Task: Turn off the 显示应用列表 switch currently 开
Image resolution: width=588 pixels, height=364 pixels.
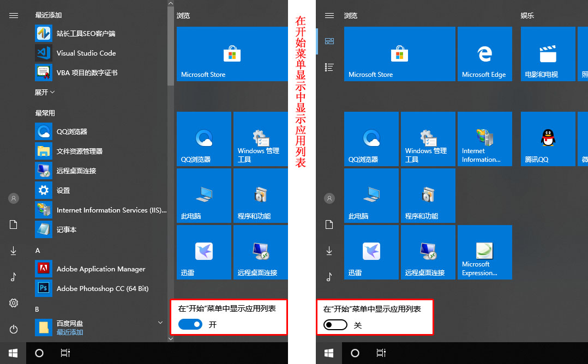Action: coord(190,324)
